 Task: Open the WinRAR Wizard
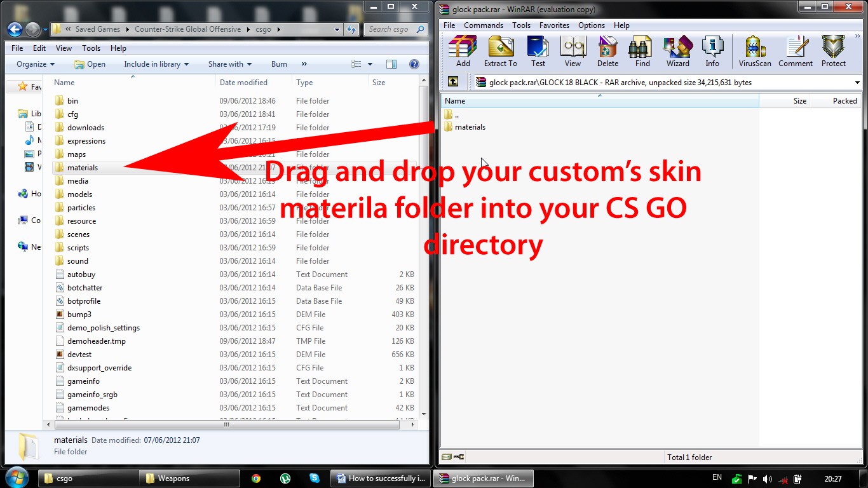point(677,51)
